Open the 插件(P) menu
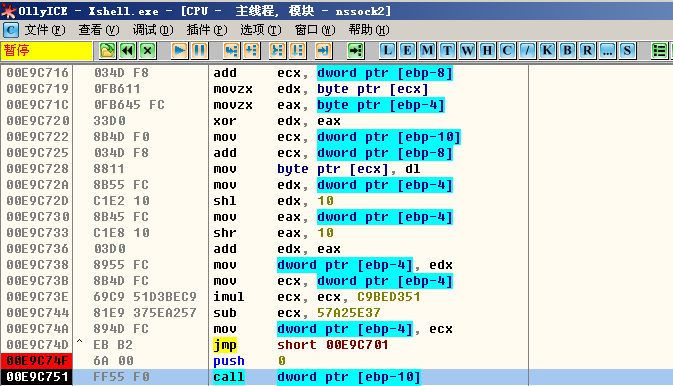The height and width of the screenshot is (386, 673). tap(207, 30)
